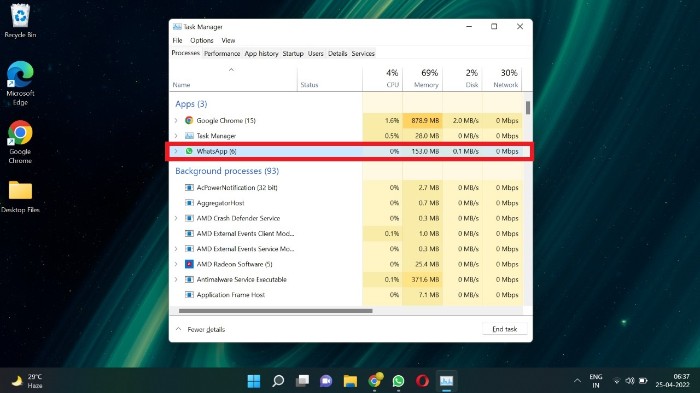The width and height of the screenshot is (700, 393).
Task: Expand the WhatsApp process group
Action: (x=176, y=151)
